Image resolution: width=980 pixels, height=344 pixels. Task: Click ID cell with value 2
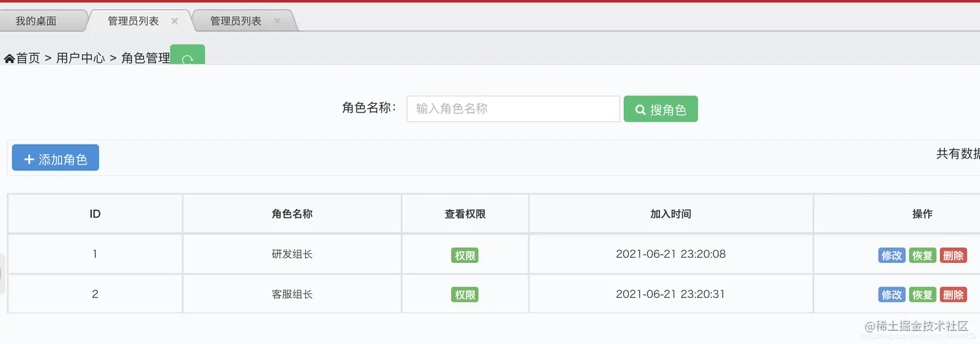(95, 294)
